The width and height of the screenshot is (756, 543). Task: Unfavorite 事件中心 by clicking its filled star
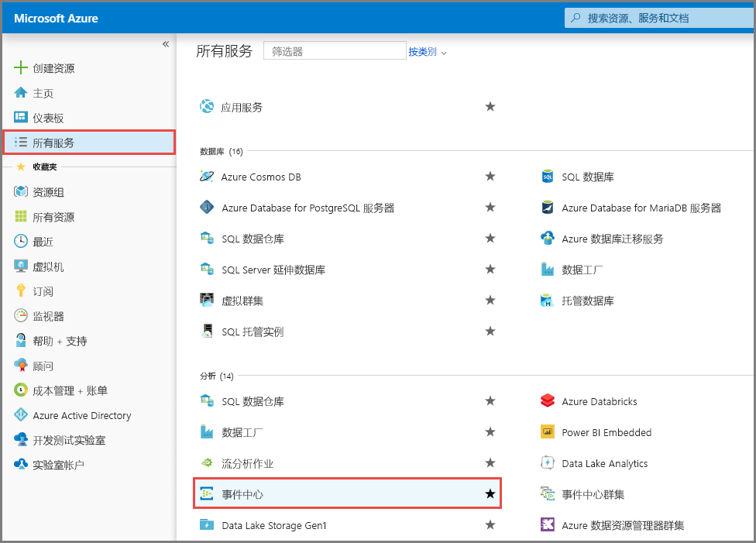point(490,494)
